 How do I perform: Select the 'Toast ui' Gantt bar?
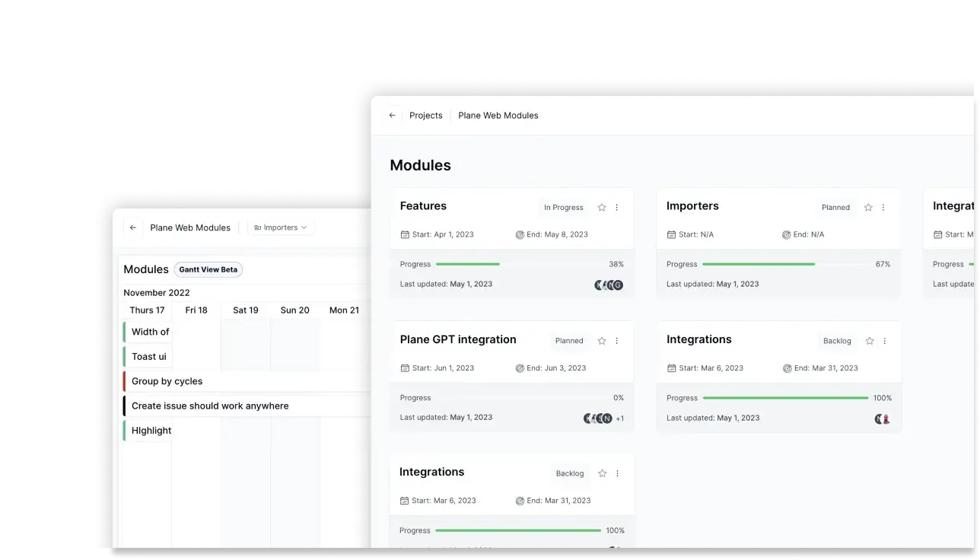[148, 357]
